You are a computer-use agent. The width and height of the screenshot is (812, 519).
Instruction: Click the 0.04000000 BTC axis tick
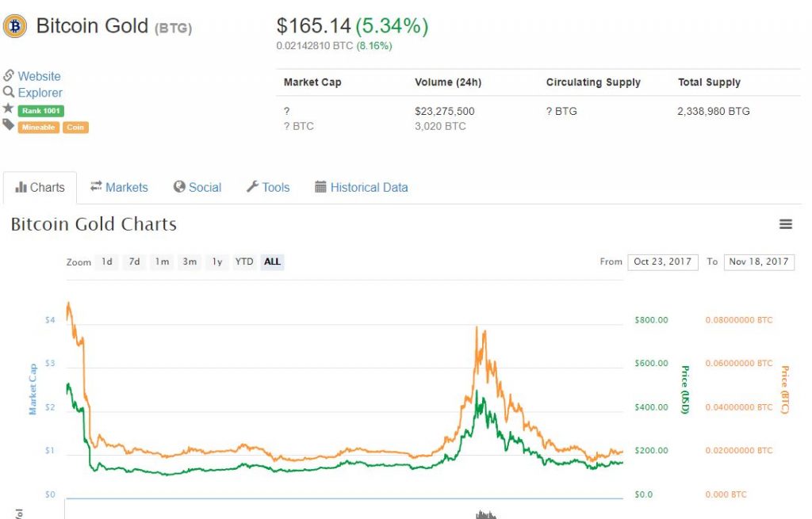739,407
